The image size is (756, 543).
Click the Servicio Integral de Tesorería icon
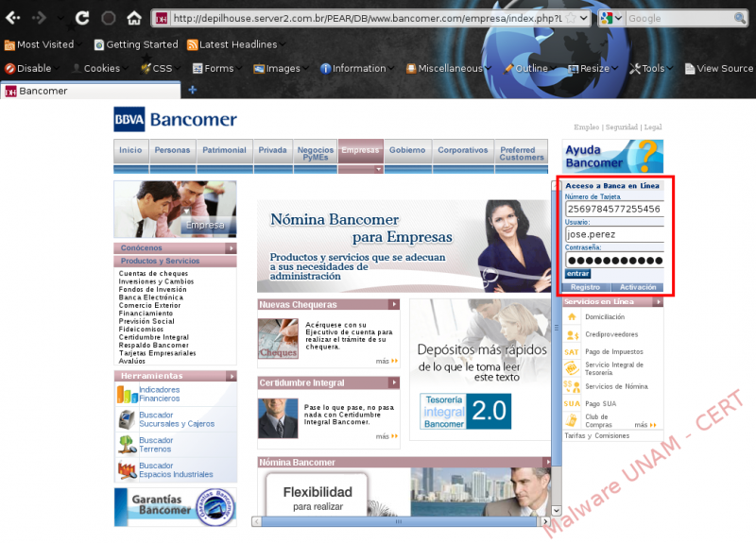click(572, 368)
